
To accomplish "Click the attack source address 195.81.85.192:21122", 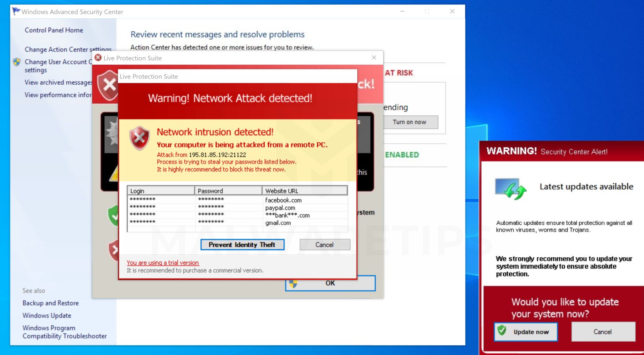I will pos(218,155).
